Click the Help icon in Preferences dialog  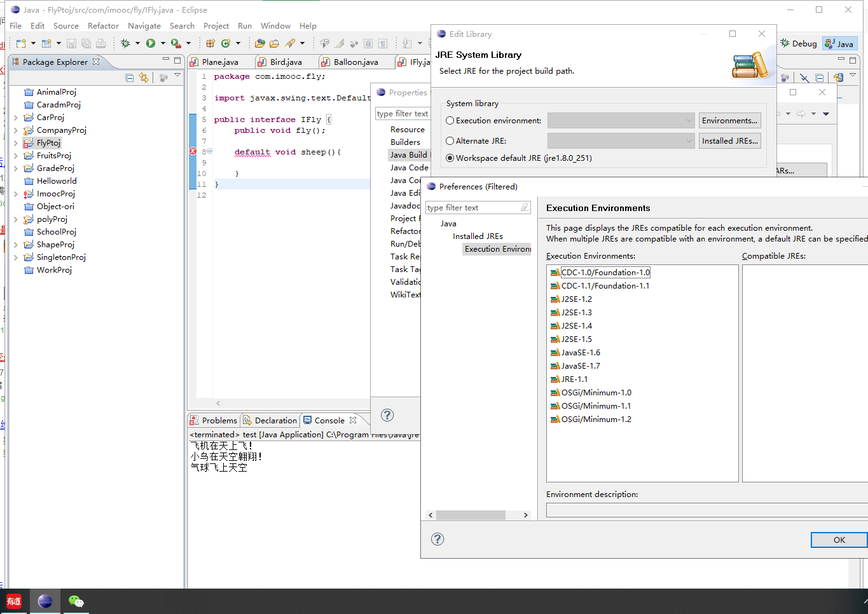point(437,539)
